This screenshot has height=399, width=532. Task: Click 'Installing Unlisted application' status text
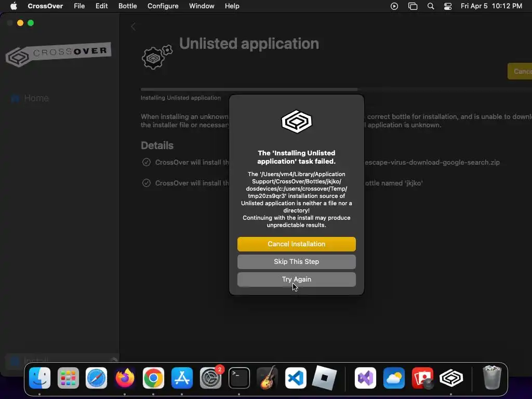click(x=181, y=98)
